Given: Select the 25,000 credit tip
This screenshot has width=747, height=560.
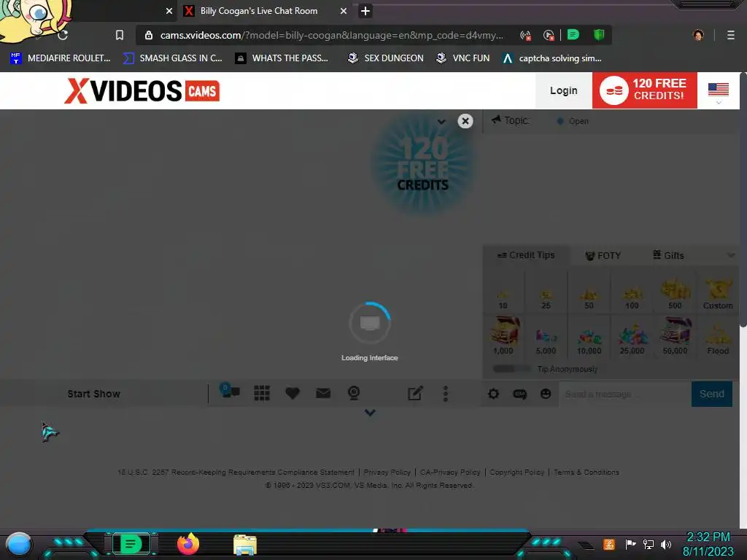Looking at the screenshot, I should point(632,336).
